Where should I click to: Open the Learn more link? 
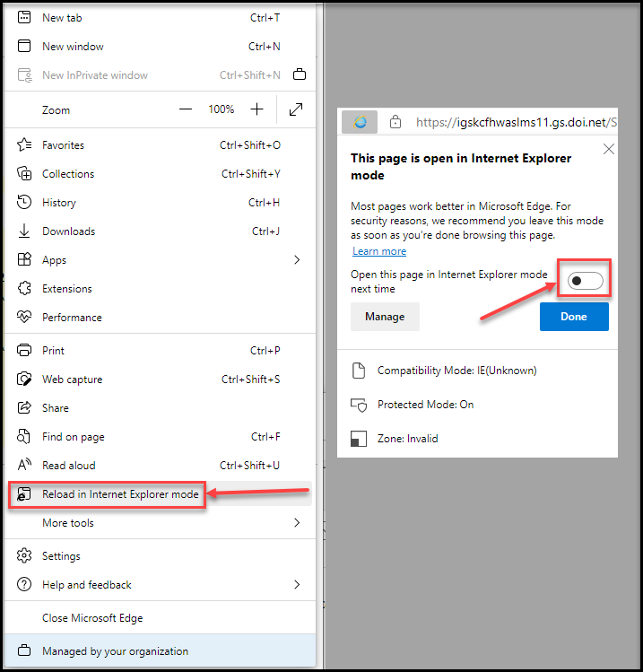pyautogui.click(x=379, y=251)
